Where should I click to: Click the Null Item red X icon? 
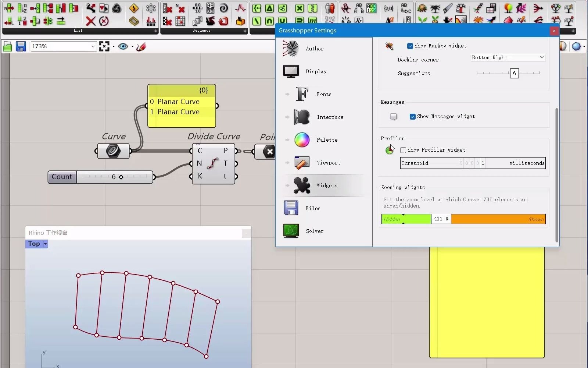coord(91,21)
